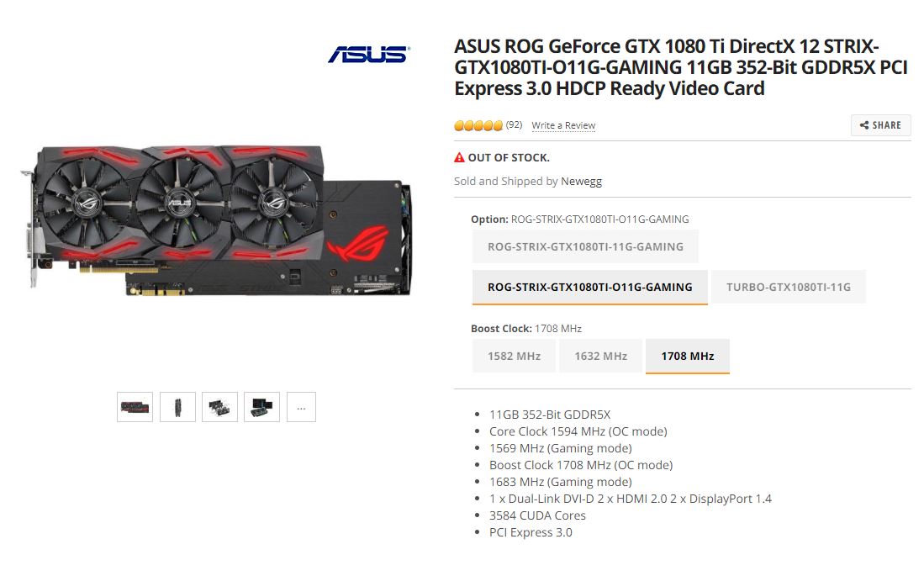924x576 pixels.
Task: Click the product title heading
Action: (x=681, y=67)
